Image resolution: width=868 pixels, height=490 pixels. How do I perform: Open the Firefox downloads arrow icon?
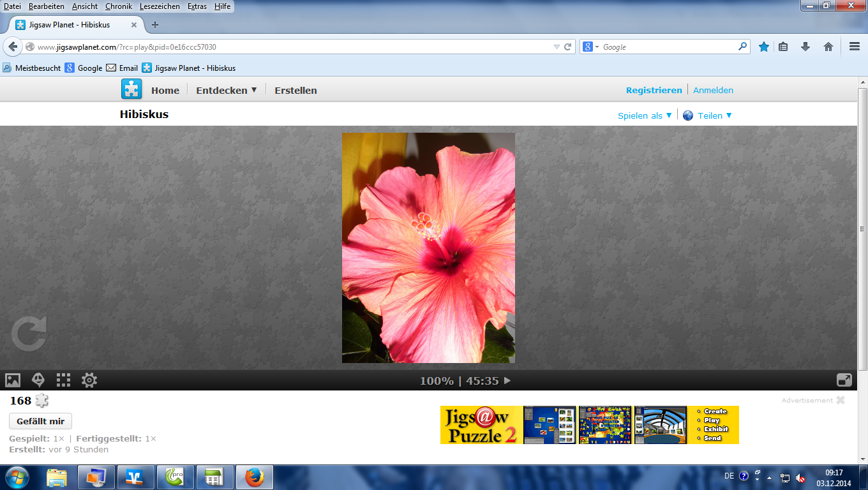[805, 47]
